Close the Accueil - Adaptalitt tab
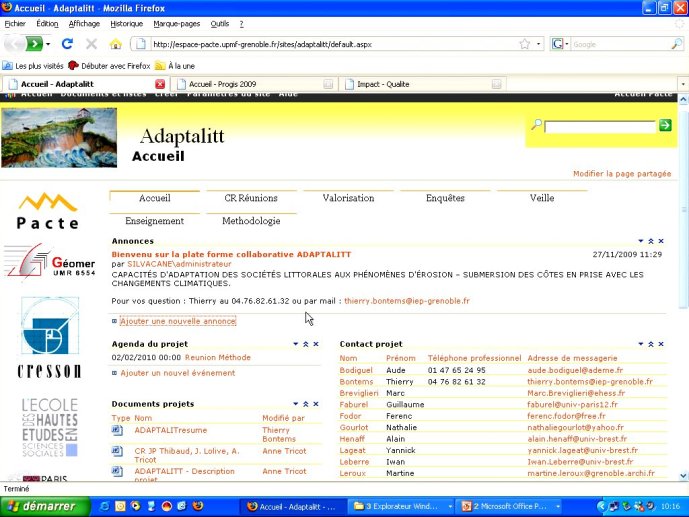This screenshot has height=517, width=689. tap(160, 84)
